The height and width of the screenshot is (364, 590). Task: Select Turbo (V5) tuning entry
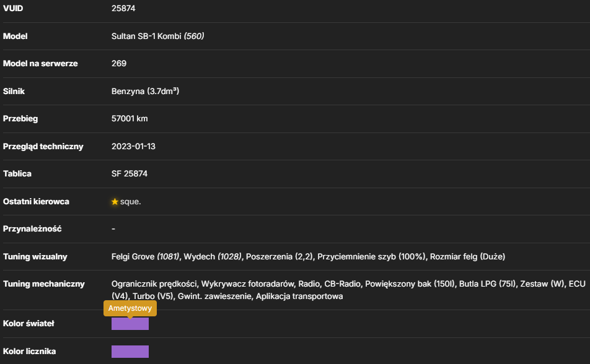point(152,297)
